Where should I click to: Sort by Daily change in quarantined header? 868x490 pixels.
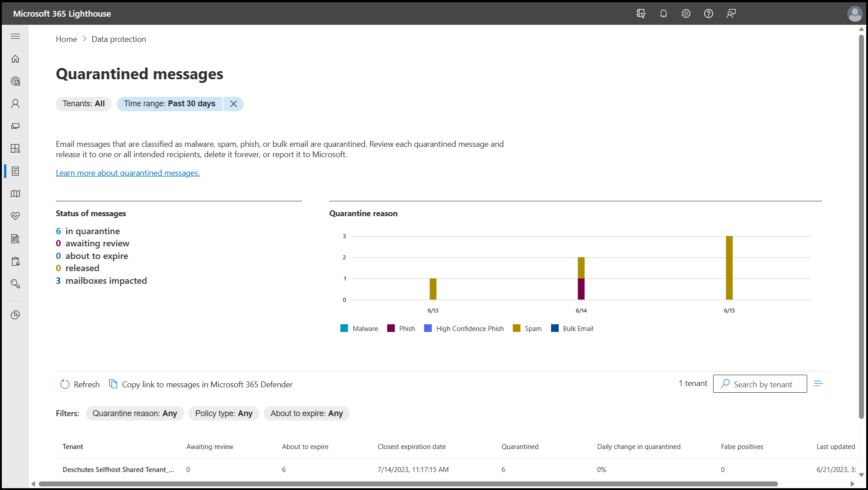[x=639, y=447]
